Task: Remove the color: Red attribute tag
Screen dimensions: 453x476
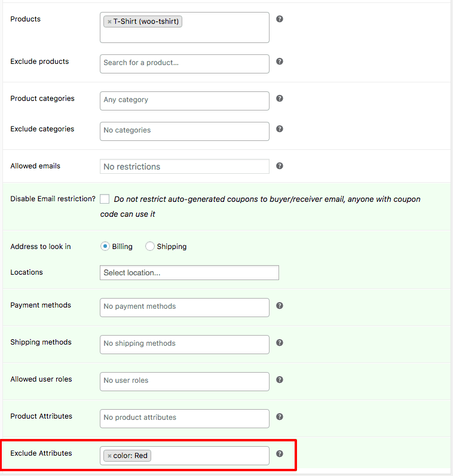Action: [109, 456]
